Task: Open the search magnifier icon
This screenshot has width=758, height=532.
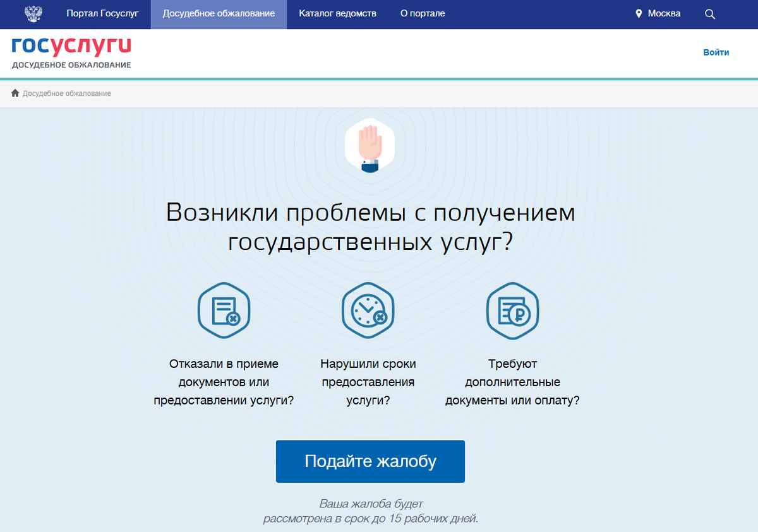Action: 710,14
